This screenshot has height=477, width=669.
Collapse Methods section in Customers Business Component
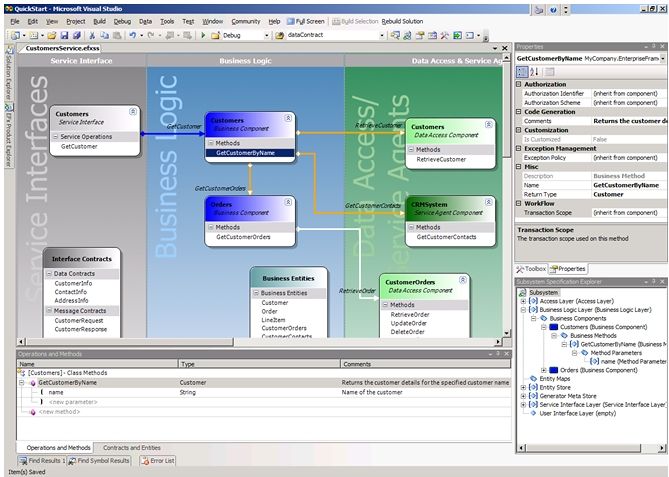(211, 143)
